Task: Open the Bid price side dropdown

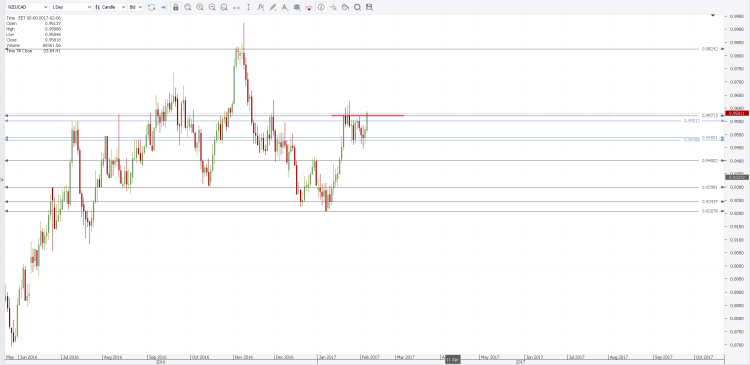Action: [x=135, y=7]
